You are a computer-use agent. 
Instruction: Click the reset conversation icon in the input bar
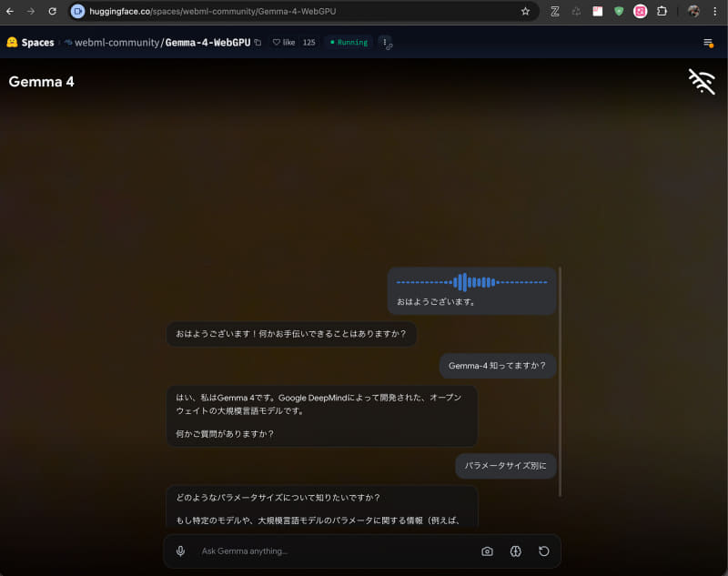coord(543,551)
